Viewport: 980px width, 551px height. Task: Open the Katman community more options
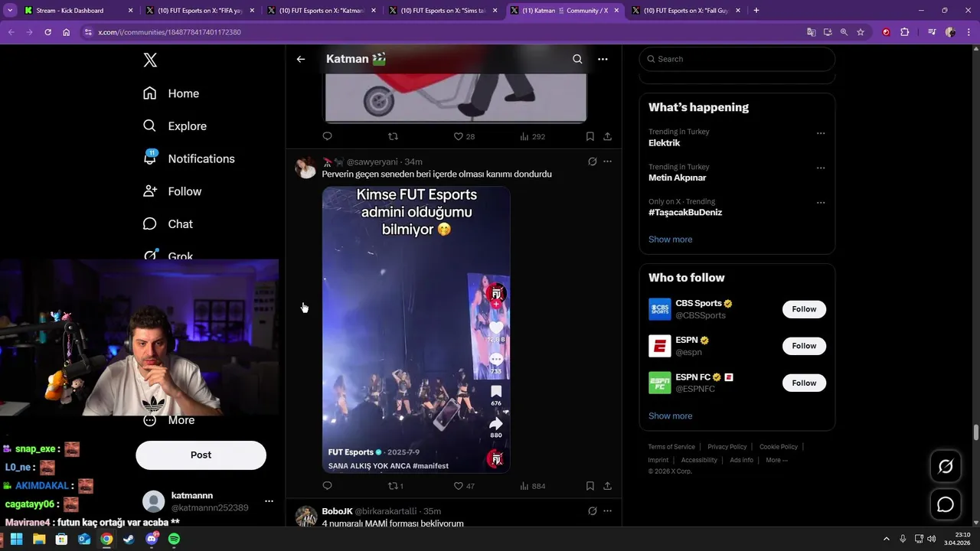coord(603,59)
